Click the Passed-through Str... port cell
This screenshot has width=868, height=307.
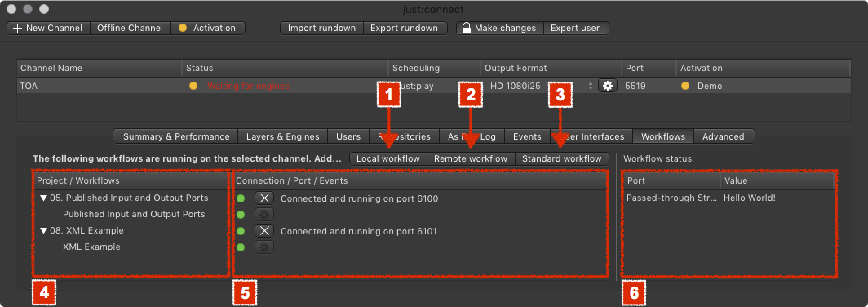672,198
